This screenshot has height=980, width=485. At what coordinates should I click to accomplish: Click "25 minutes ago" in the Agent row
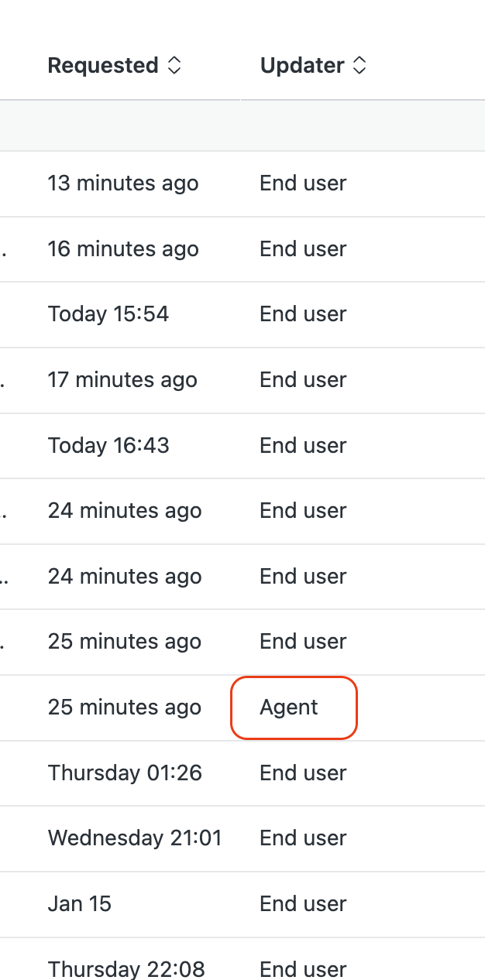click(125, 708)
